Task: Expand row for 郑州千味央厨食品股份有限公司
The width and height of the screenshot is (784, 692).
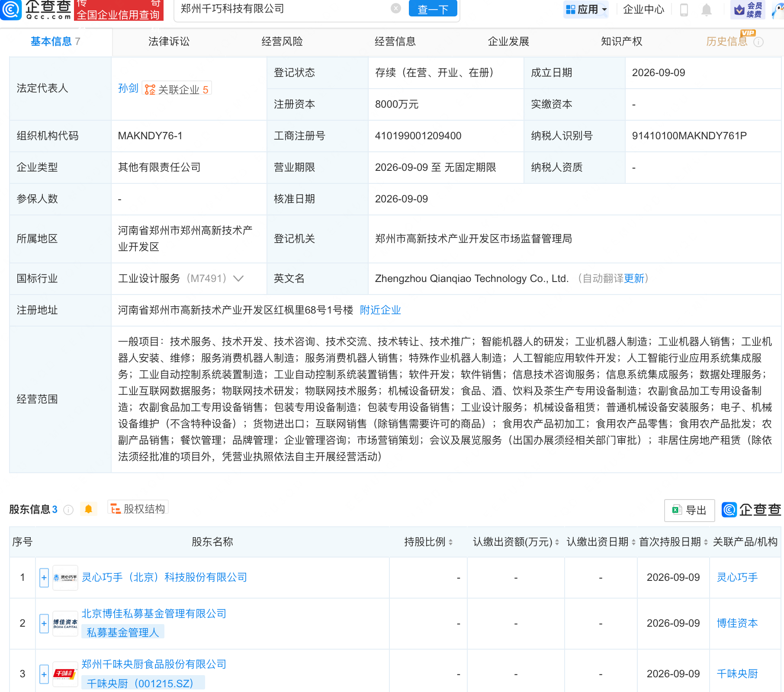Action: point(44,674)
